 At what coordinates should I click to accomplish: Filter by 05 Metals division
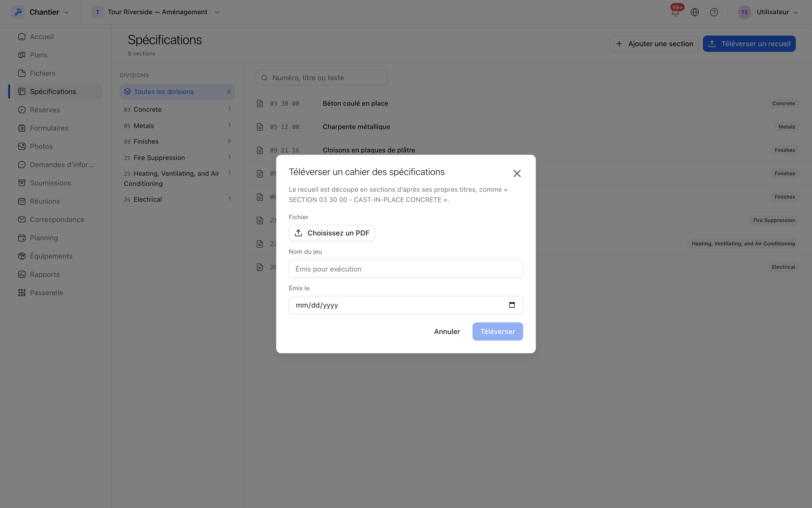pos(177,126)
